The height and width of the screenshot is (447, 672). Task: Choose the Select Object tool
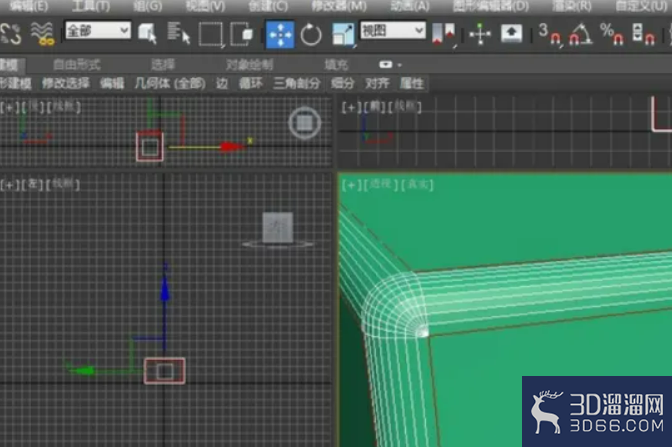pyautogui.click(x=148, y=33)
